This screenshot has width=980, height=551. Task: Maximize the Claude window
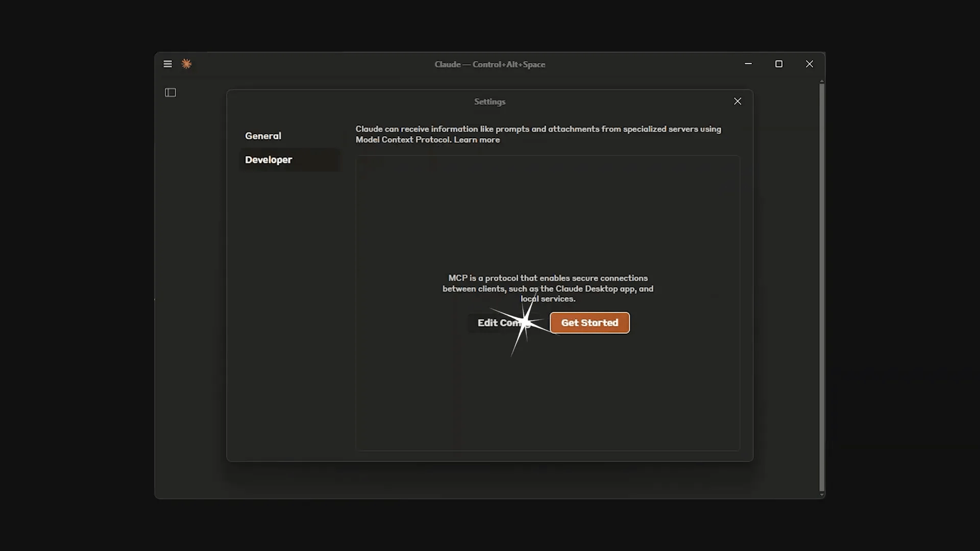779,64
